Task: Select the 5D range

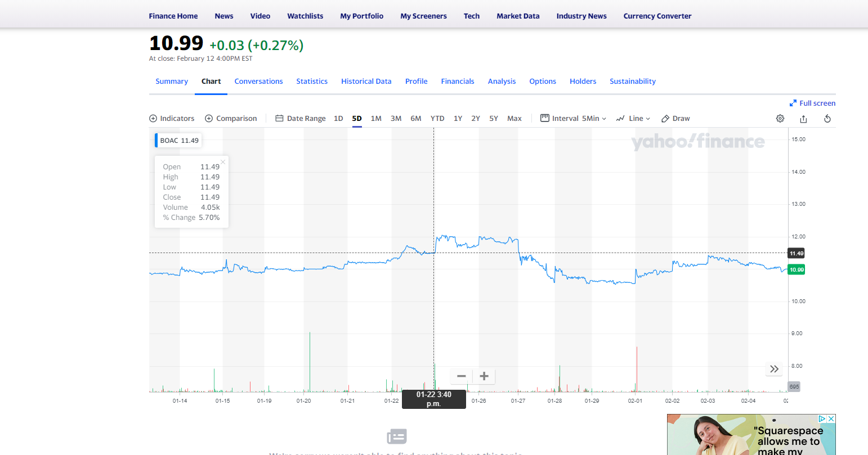Action: (357, 119)
